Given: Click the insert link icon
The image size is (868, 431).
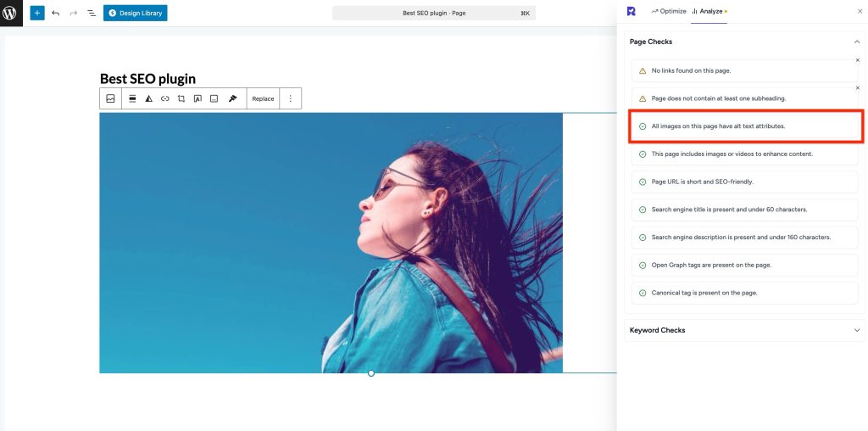Looking at the screenshot, I should [x=165, y=98].
